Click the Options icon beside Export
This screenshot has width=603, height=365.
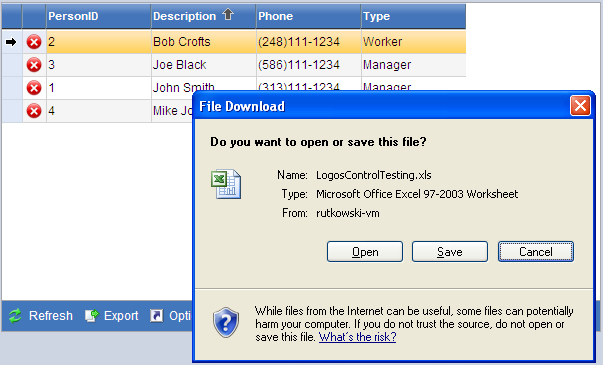[156, 316]
